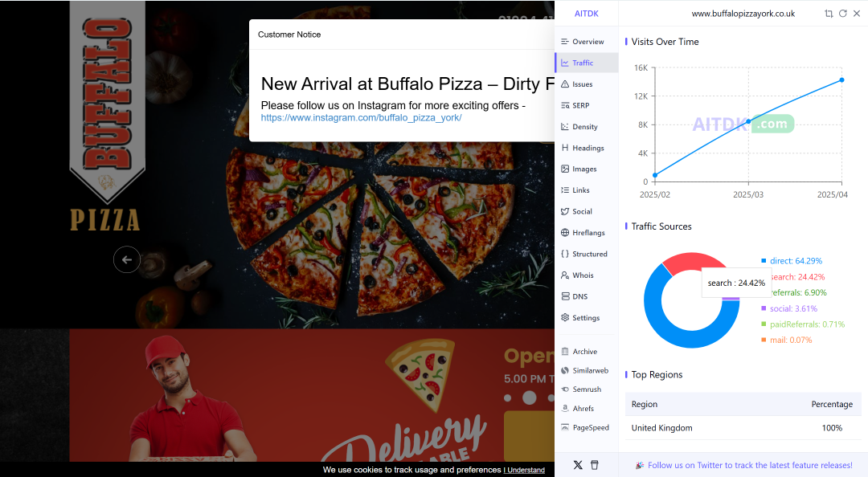Click the trash bin icon at panel bottom
This screenshot has width=868, height=477.
coord(595,465)
